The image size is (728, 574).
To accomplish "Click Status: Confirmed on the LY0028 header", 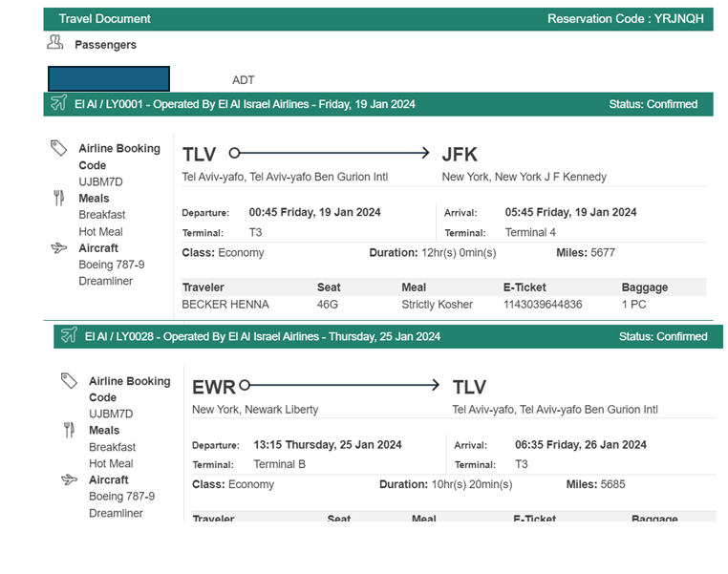I will click(x=663, y=336).
